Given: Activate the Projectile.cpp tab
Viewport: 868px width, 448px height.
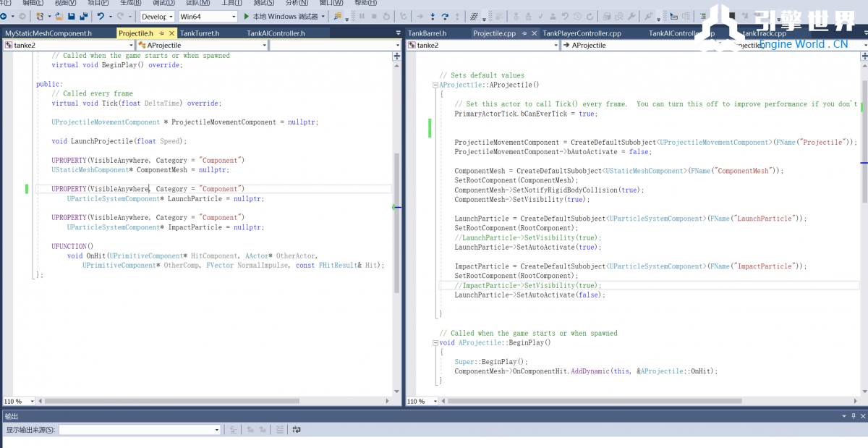Looking at the screenshot, I should point(495,33).
